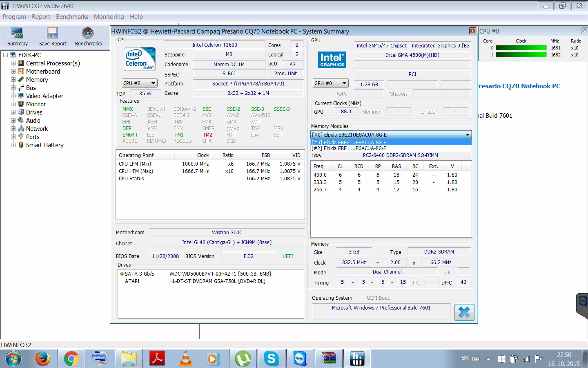Open the Benchmarks menu
This screenshot has height=368, width=588.
(72, 17)
